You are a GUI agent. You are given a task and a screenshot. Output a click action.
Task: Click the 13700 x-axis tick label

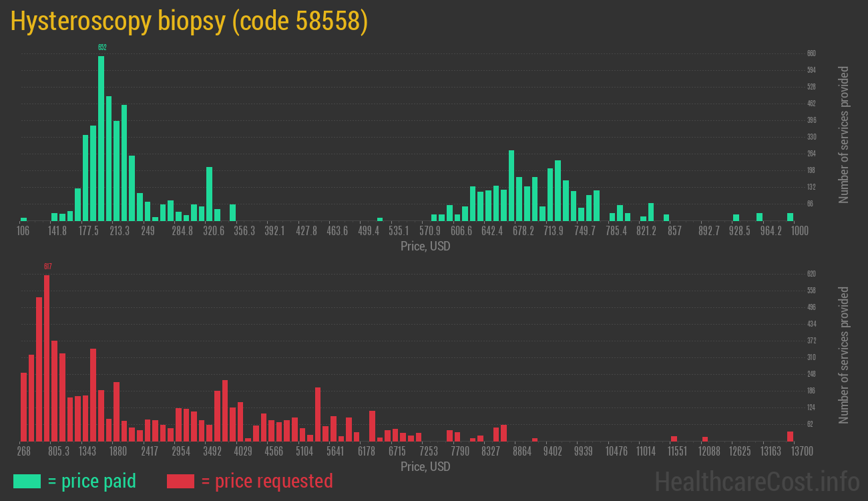tap(802, 452)
